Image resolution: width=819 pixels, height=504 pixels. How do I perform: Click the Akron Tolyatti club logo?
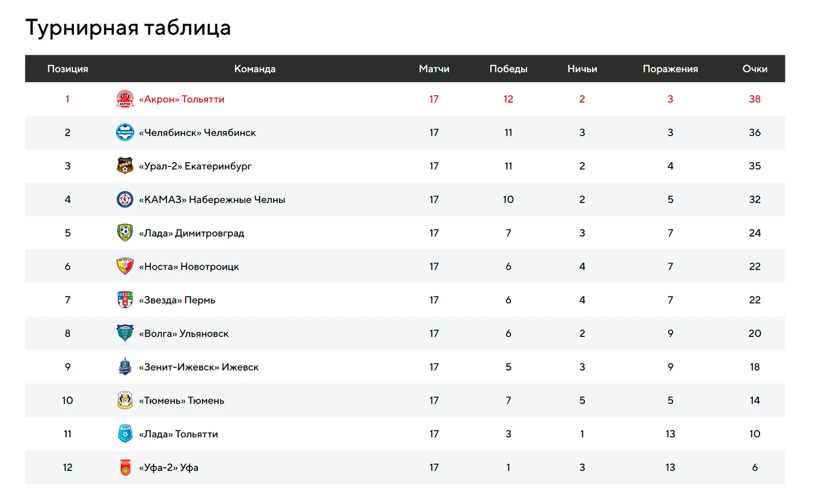tap(125, 99)
